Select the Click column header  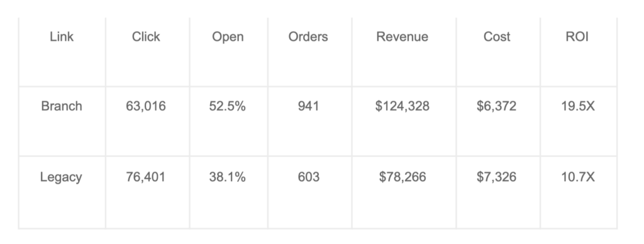coord(146,37)
